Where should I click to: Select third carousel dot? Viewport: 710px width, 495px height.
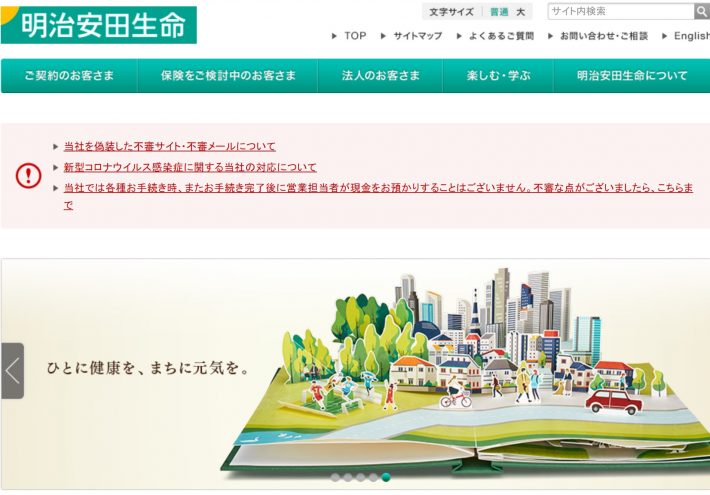click(360, 477)
